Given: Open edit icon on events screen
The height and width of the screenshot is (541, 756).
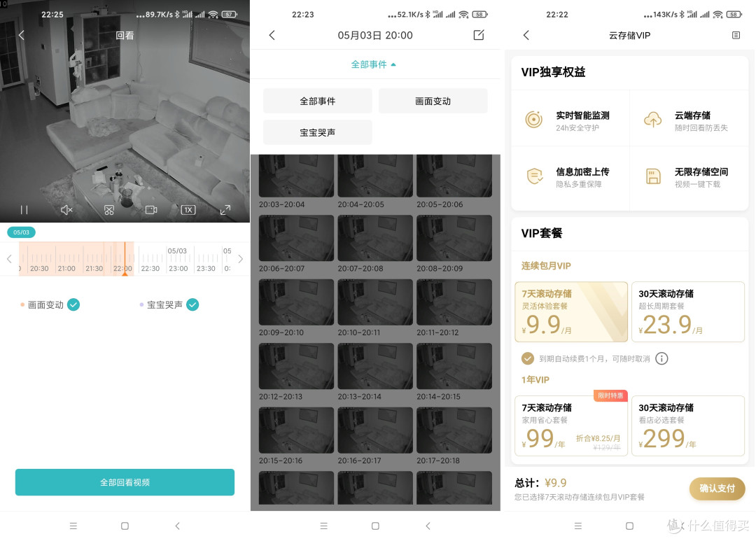Looking at the screenshot, I should [479, 35].
